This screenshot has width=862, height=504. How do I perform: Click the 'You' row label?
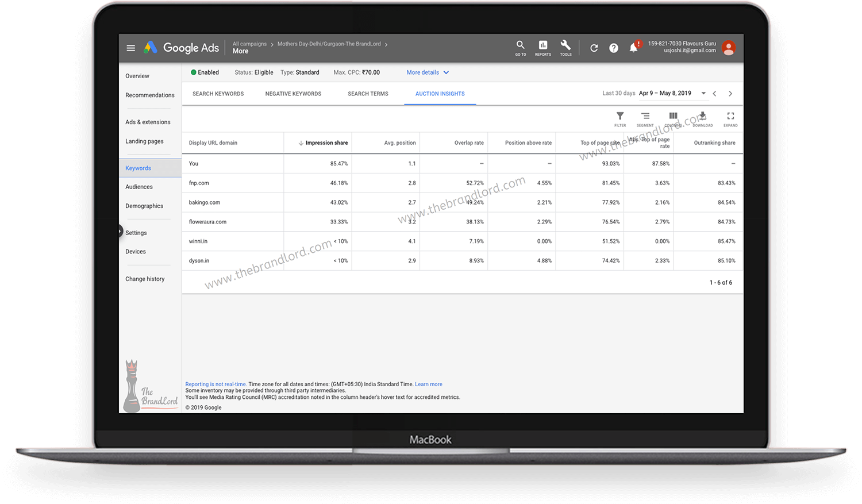[194, 164]
